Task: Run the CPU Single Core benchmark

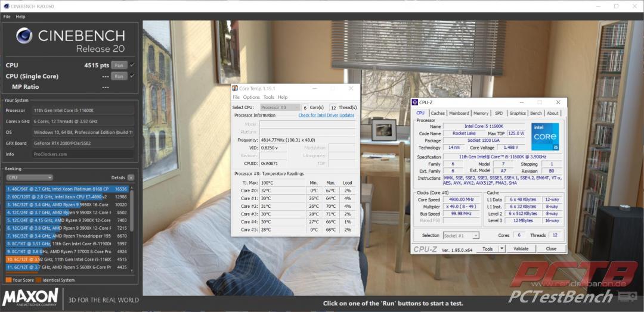Action: coord(119,76)
